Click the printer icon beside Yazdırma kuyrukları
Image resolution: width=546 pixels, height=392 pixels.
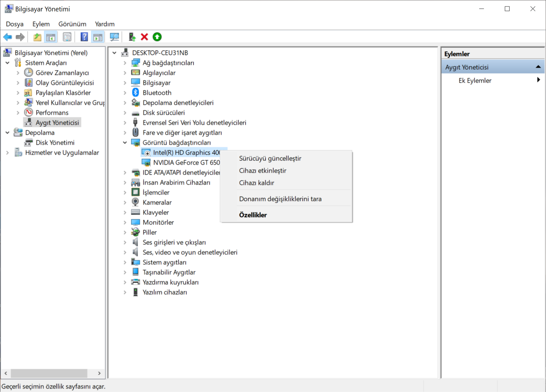click(135, 282)
